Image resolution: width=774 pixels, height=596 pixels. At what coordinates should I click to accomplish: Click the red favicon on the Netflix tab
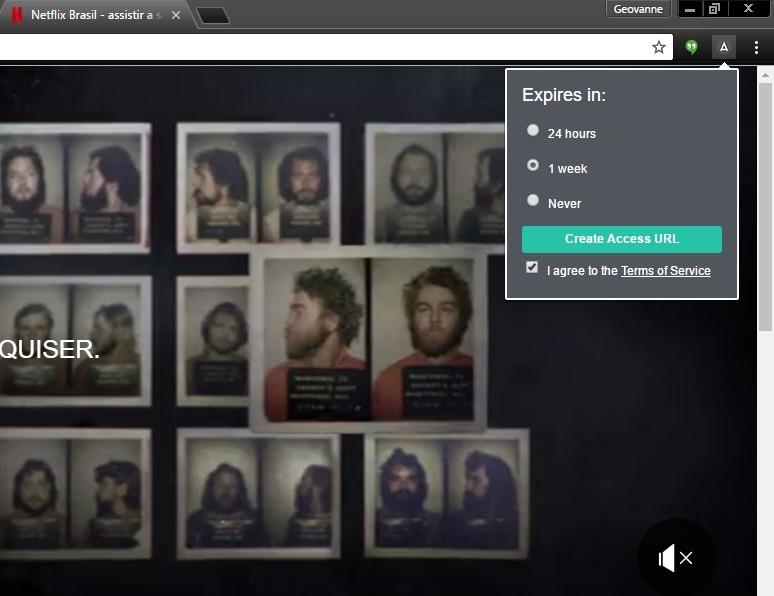coord(16,15)
